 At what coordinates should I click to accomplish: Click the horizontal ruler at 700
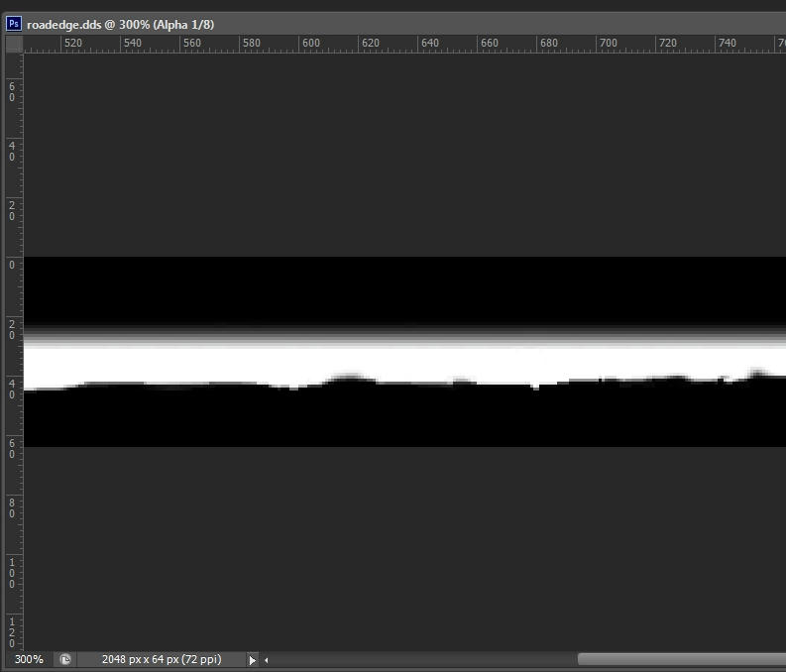(608, 43)
